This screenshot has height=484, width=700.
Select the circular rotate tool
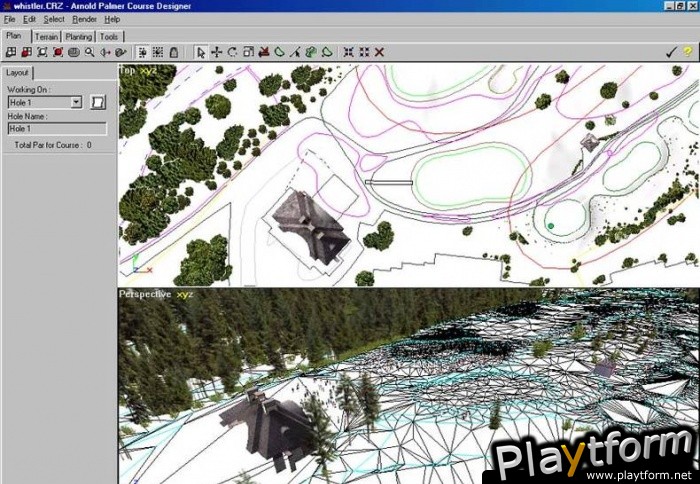232,52
